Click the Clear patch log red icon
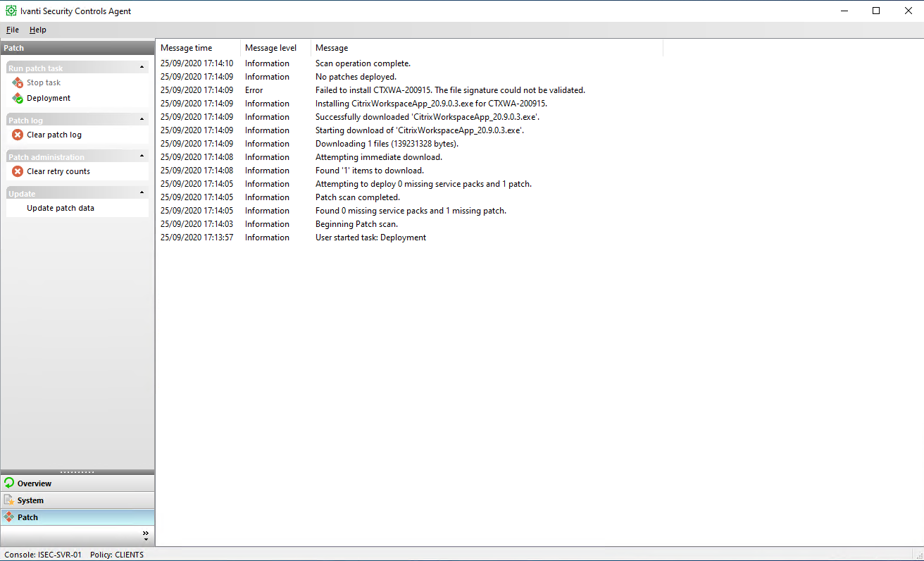The height and width of the screenshot is (561, 924). click(18, 135)
